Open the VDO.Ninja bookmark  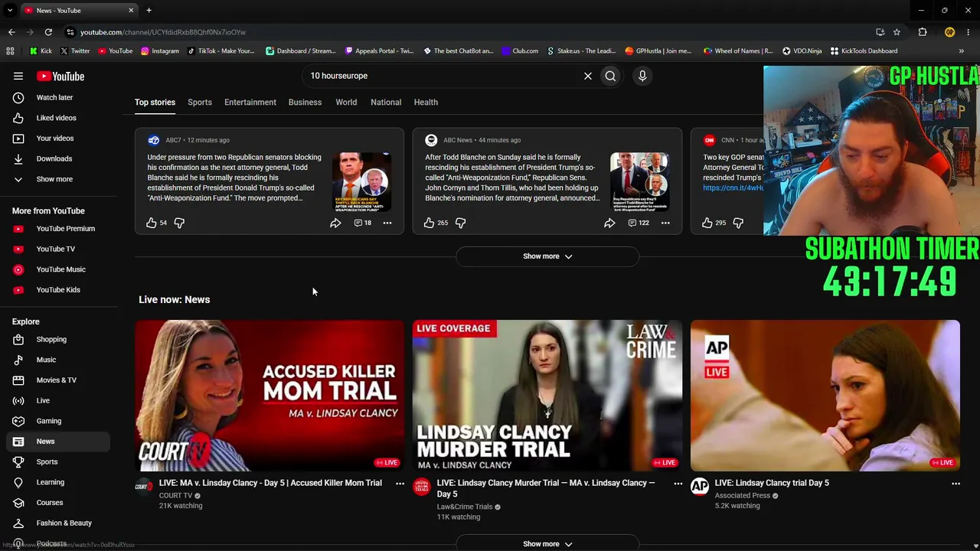(802, 51)
